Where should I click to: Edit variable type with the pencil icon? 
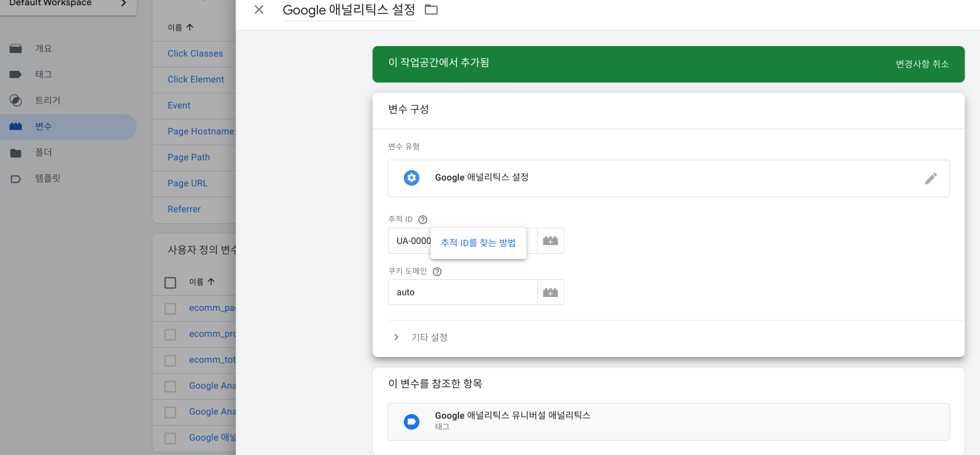tap(930, 179)
